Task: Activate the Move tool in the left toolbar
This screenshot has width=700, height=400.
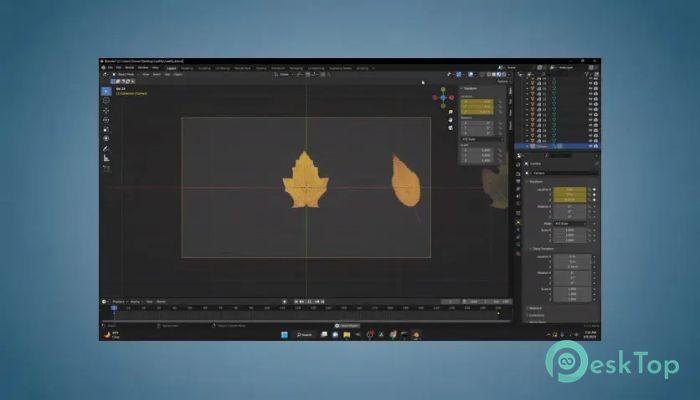Action: click(x=106, y=111)
